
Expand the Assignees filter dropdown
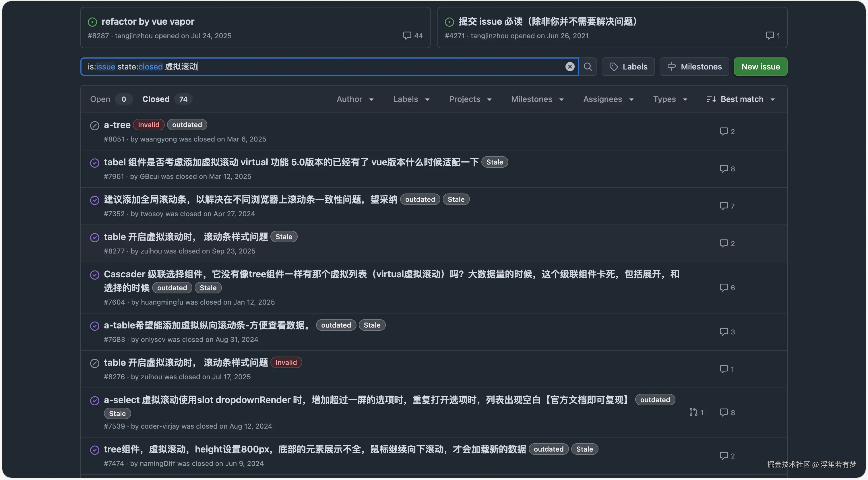[608, 99]
